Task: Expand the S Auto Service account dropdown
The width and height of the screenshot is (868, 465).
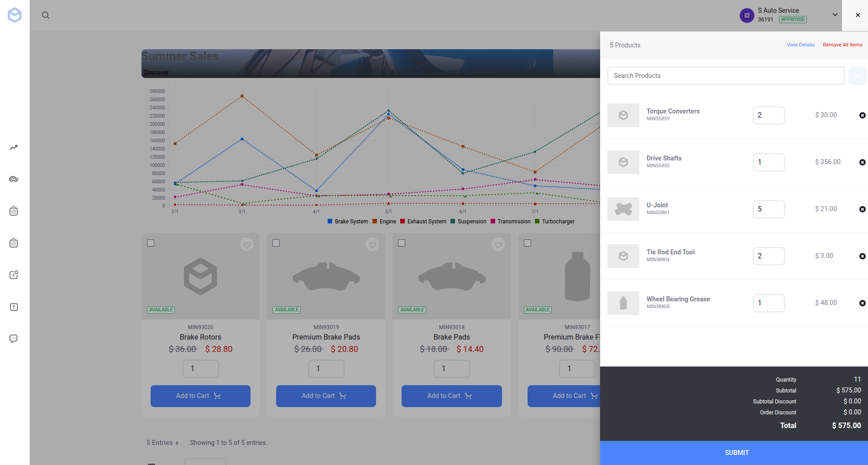Action: point(835,15)
